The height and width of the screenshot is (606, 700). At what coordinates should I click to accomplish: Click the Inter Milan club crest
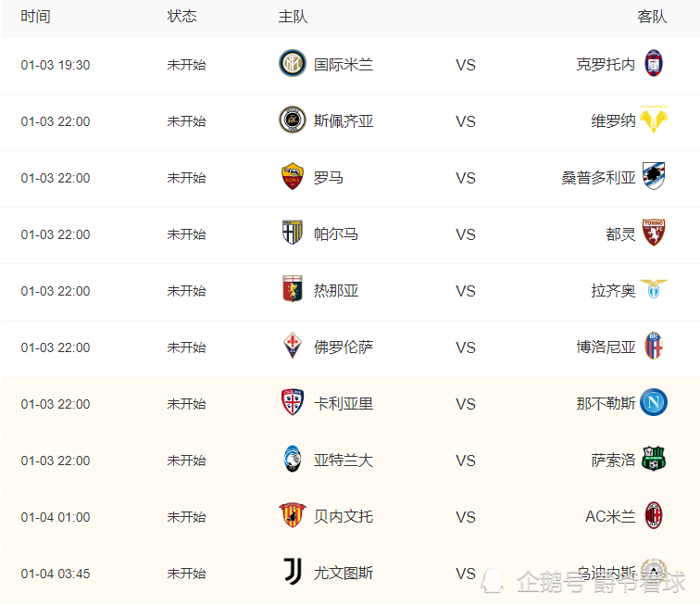click(x=293, y=63)
